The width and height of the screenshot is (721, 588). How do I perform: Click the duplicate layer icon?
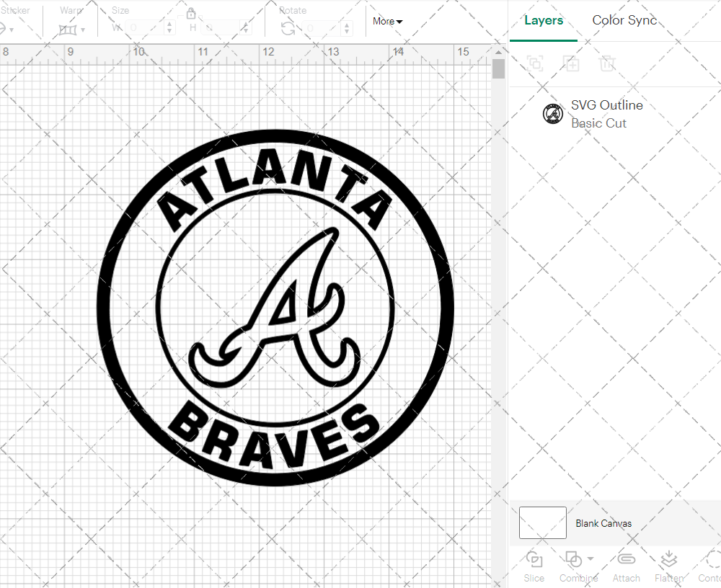(x=572, y=63)
